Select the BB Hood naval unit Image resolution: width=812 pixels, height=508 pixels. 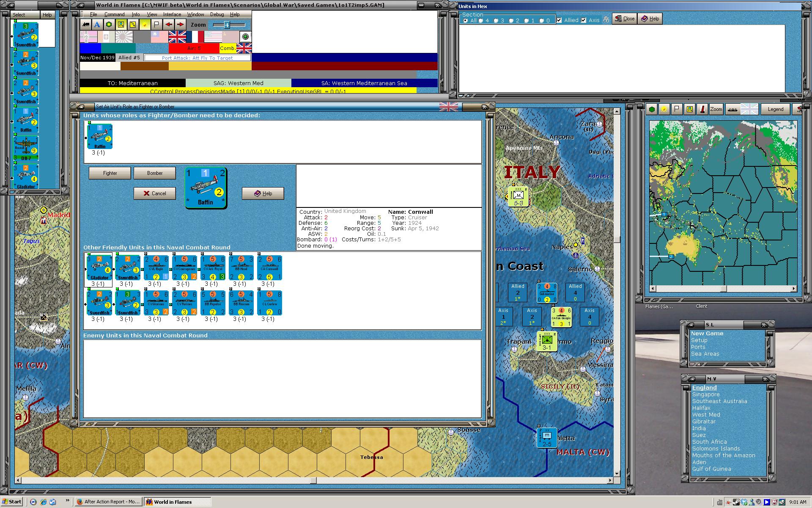[x=241, y=268]
